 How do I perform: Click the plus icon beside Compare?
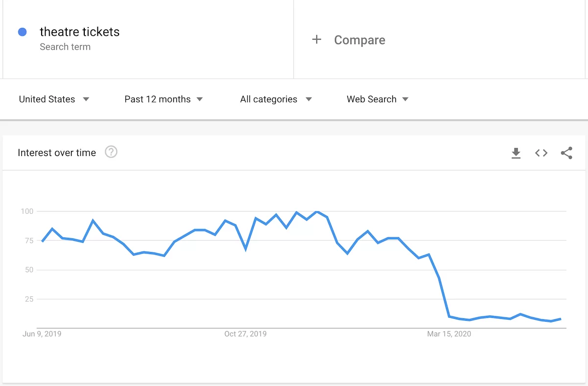point(317,39)
